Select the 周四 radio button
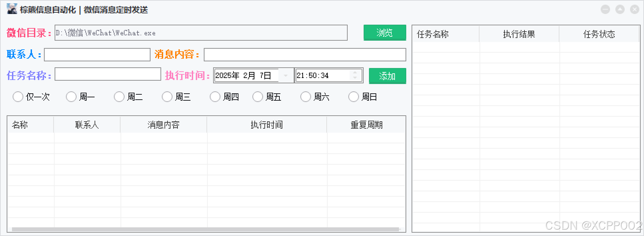 click(x=215, y=97)
